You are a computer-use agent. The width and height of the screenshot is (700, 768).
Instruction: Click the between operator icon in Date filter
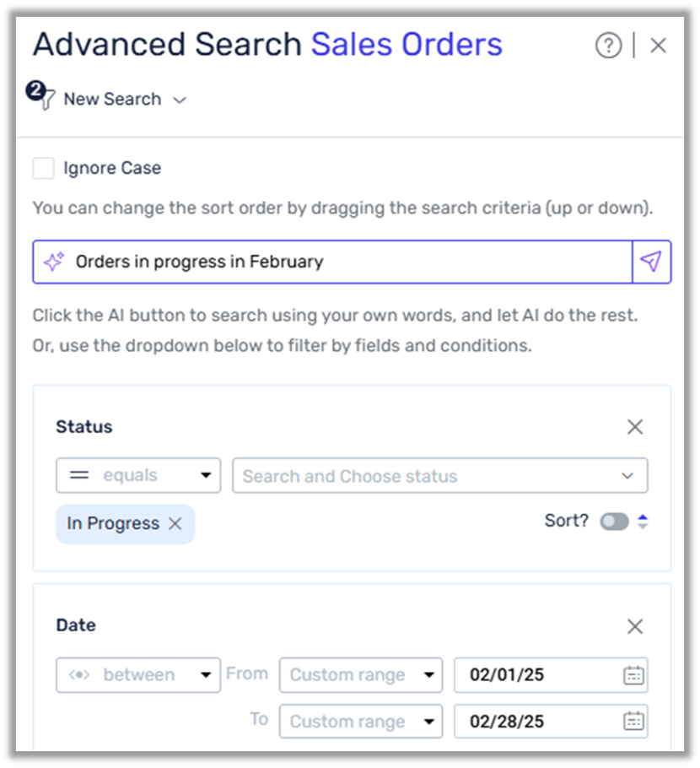[78, 674]
